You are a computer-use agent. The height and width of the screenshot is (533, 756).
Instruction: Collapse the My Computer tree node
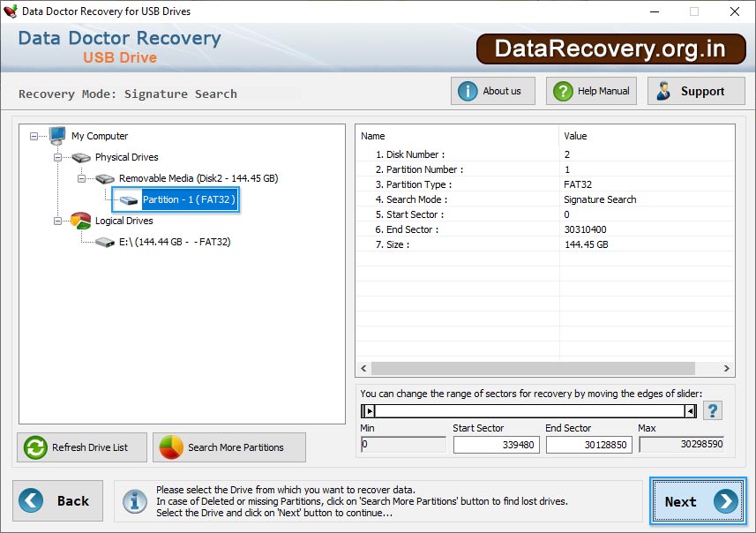click(x=34, y=137)
